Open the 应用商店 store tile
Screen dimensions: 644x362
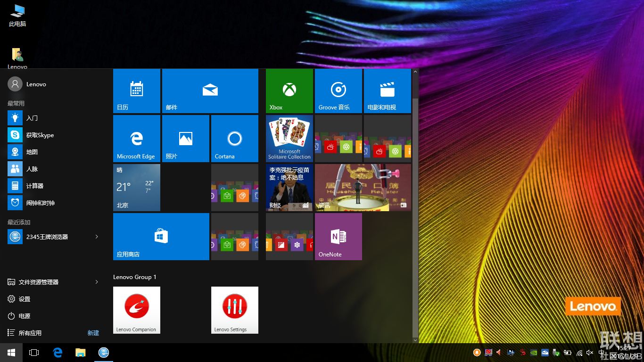tap(161, 237)
